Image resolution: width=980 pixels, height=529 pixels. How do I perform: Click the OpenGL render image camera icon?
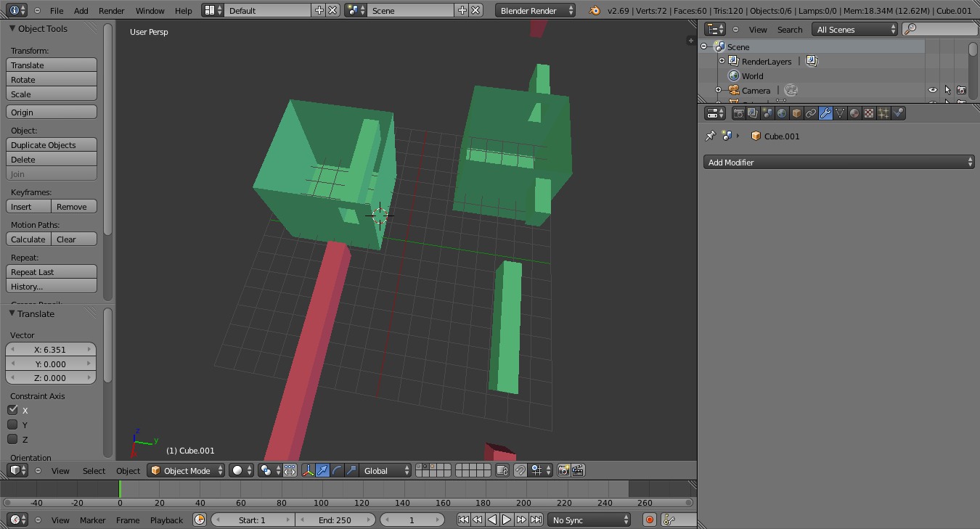pyautogui.click(x=563, y=470)
